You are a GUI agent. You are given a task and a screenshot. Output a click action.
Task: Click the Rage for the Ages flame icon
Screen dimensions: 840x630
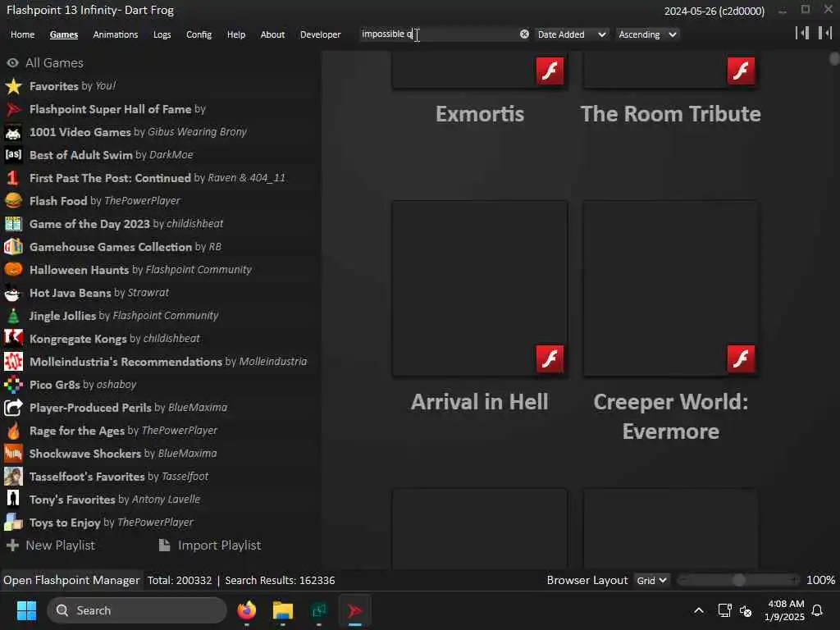(13, 430)
